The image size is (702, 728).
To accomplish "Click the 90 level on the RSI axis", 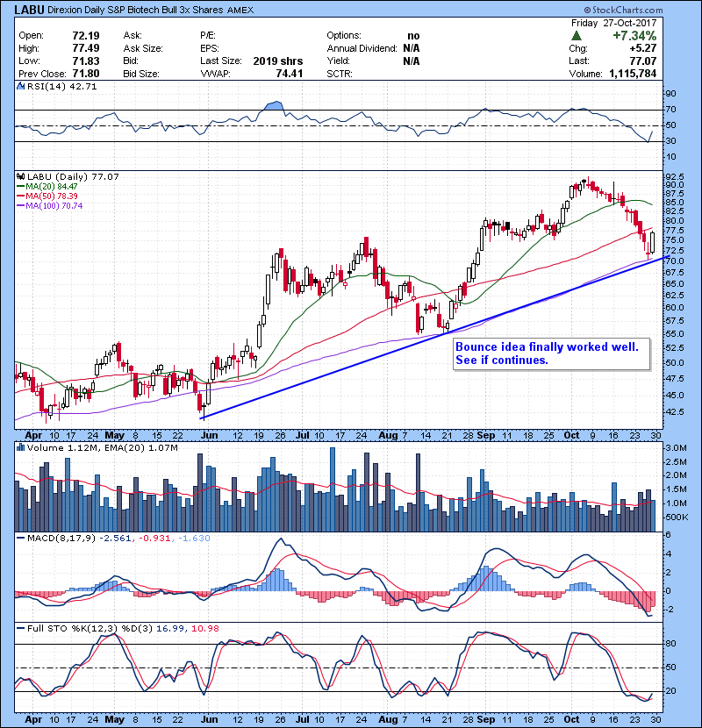I will [x=671, y=94].
